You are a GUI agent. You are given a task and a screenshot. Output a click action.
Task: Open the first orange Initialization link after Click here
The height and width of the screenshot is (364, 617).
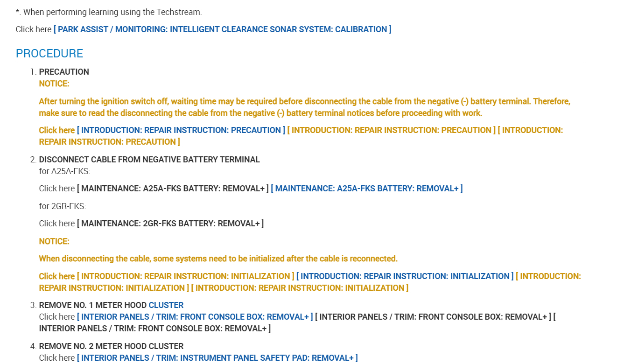click(185, 276)
